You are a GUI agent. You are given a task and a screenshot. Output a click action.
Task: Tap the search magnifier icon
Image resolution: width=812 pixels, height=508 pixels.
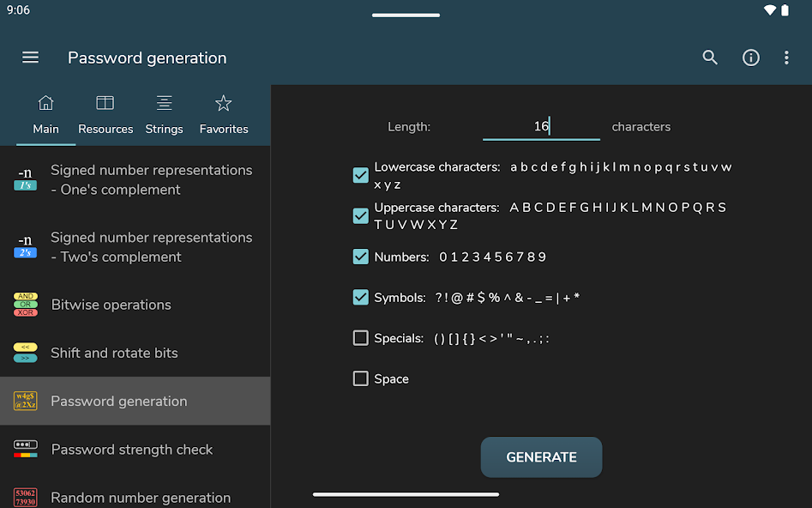coord(710,57)
